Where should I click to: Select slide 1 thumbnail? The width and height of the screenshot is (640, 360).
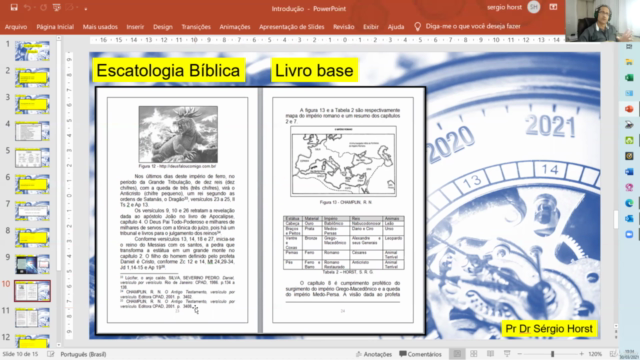tap(32, 51)
